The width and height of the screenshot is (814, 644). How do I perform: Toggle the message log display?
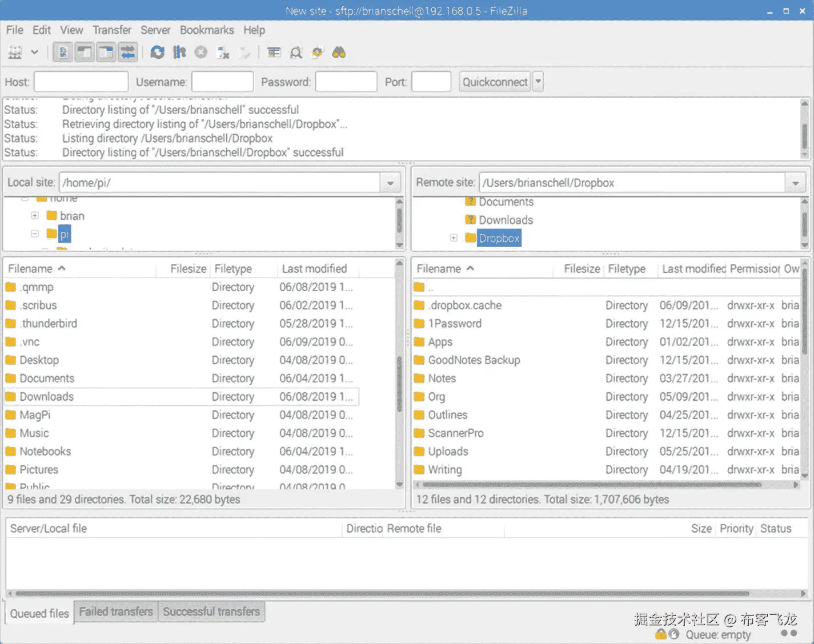63,53
